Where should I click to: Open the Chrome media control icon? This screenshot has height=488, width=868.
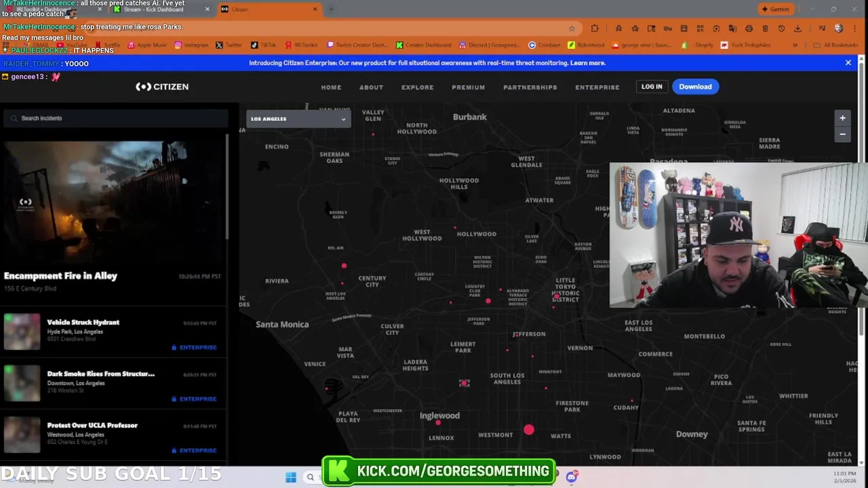click(x=822, y=28)
